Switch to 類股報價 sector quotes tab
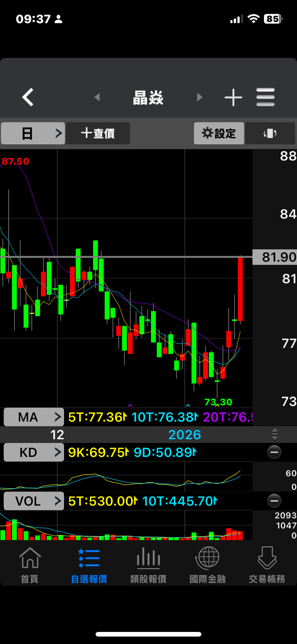This screenshot has width=297, height=644. point(148,566)
